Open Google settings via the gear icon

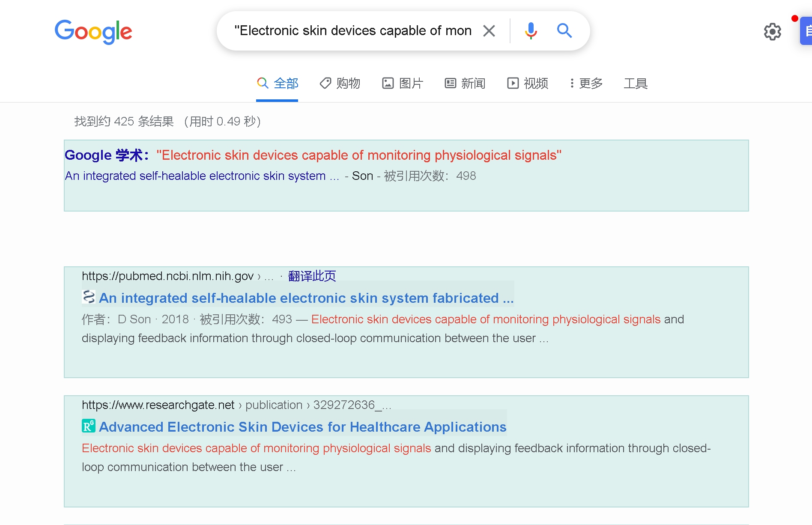[x=772, y=32]
